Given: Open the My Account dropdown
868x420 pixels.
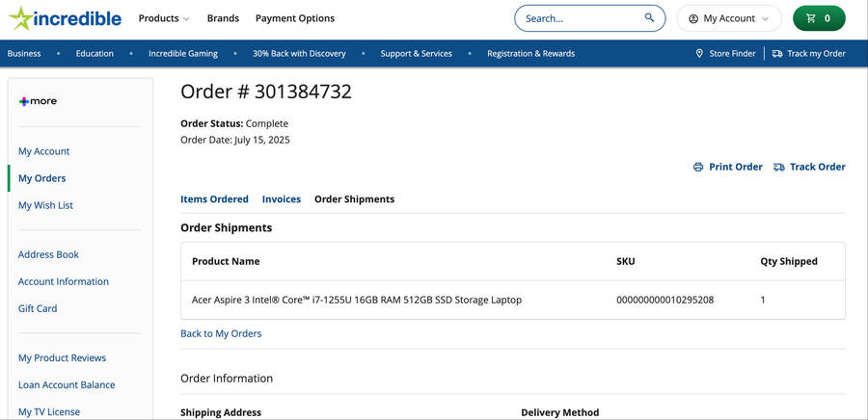Looking at the screenshot, I should click(728, 18).
